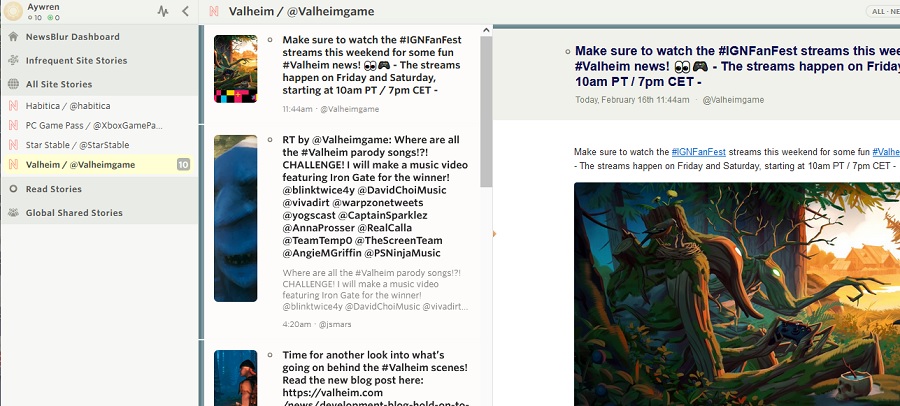Screen dimensions: 900x406
Task: Toggle unread dot of blog post story
Action: (270, 355)
